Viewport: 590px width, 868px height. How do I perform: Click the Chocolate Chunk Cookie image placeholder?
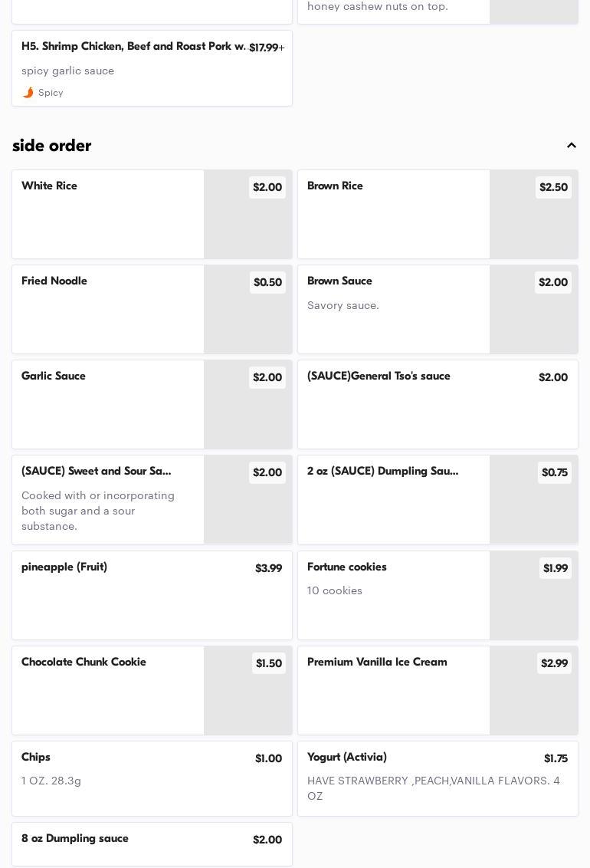pos(247,691)
